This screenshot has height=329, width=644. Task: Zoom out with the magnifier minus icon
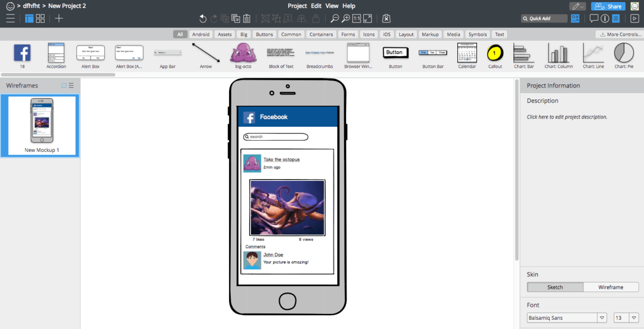tap(334, 19)
